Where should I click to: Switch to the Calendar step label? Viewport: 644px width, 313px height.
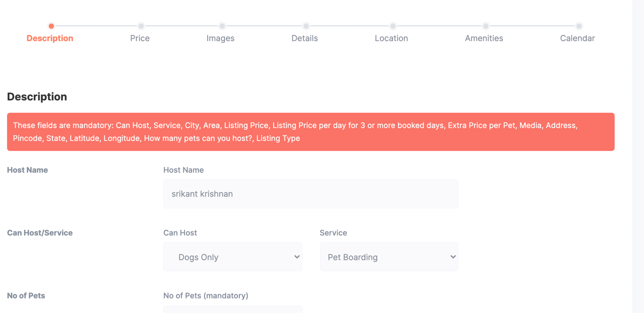coord(578,38)
